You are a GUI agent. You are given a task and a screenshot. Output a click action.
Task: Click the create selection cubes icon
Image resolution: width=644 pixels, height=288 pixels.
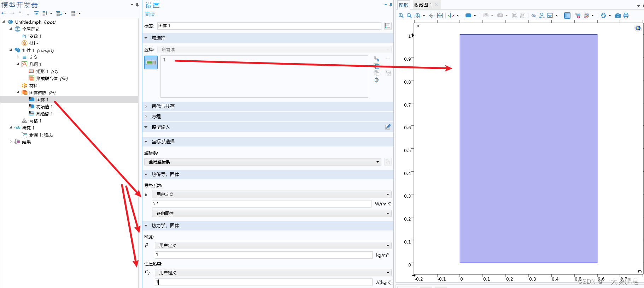coord(376,59)
